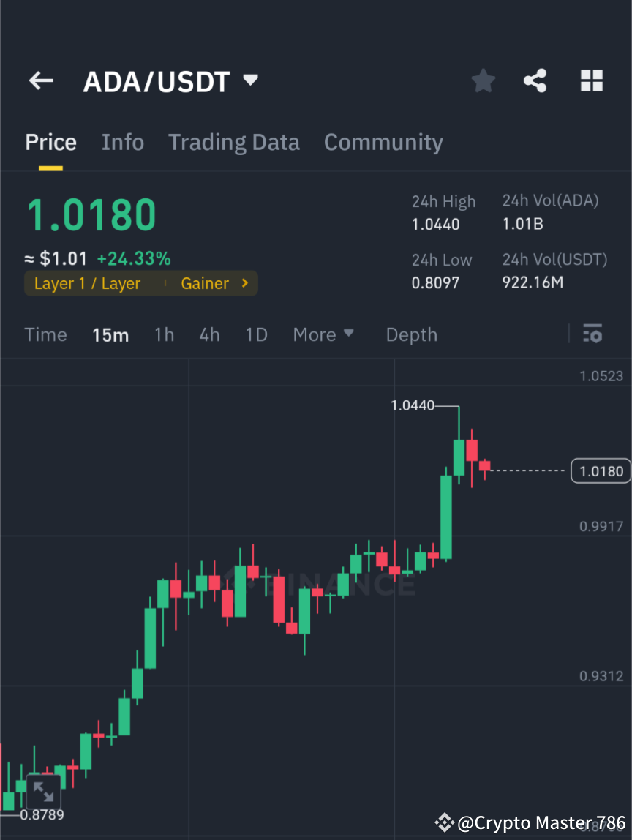Open the trading pair dropdown beside ADA/USDT
The width and height of the screenshot is (632, 840).
click(249, 80)
